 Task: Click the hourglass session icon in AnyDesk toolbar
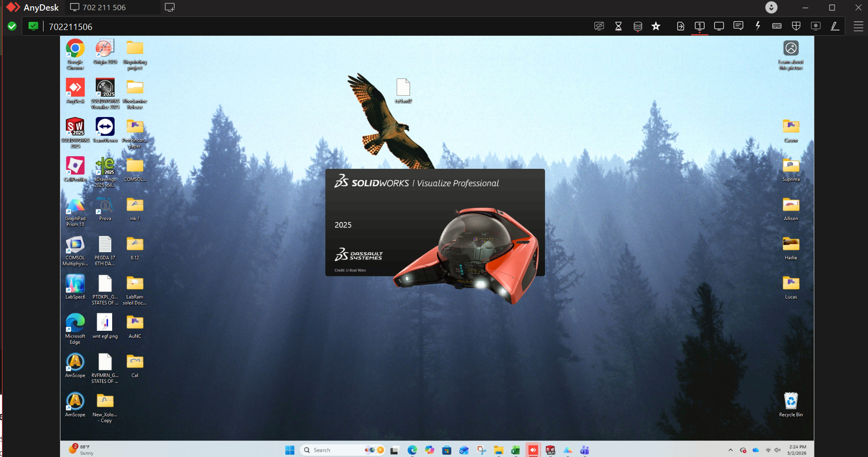pos(618,26)
